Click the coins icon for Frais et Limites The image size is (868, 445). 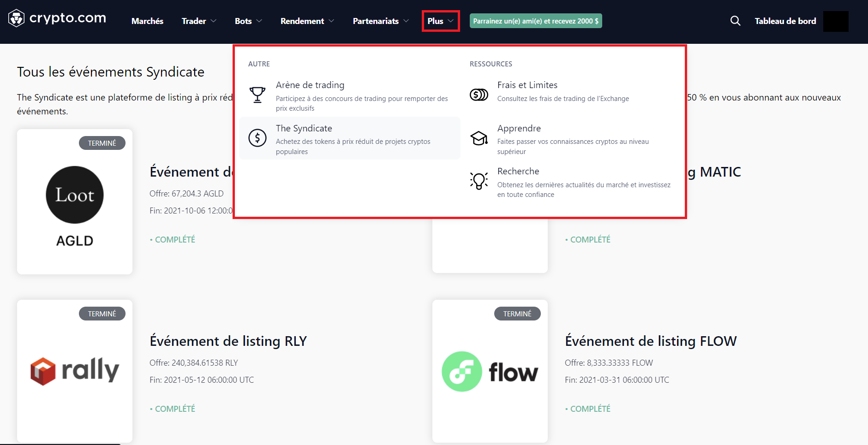479,95
